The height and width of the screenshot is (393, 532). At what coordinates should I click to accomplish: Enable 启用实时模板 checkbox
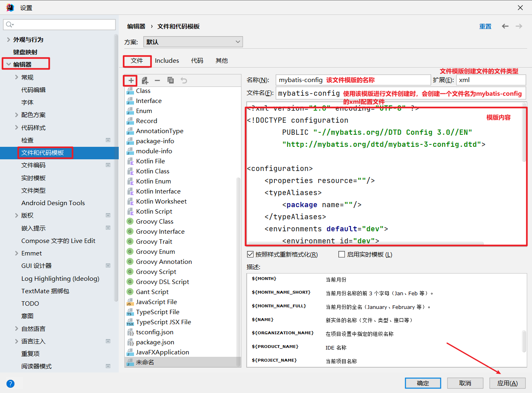(342, 254)
